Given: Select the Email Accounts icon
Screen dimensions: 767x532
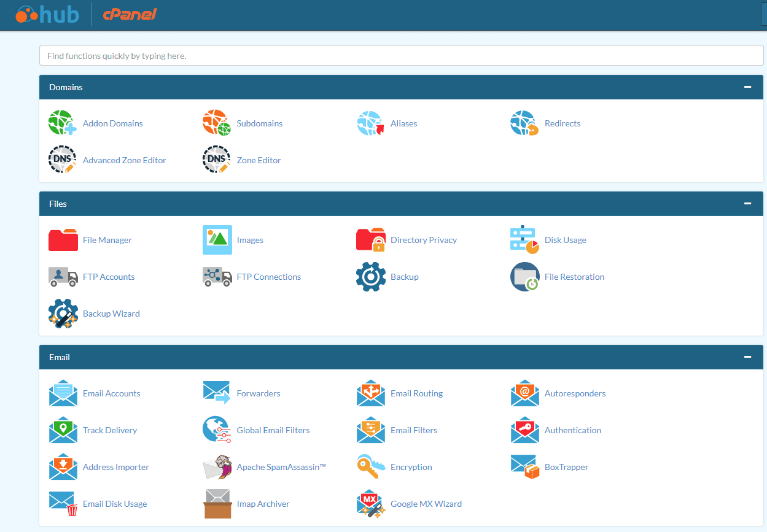Looking at the screenshot, I should [63, 393].
